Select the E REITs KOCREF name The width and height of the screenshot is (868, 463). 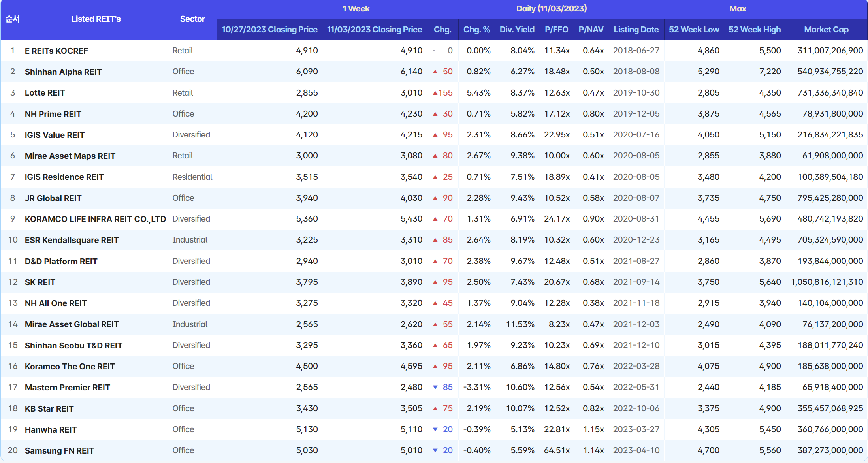click(x=56, y=51)
